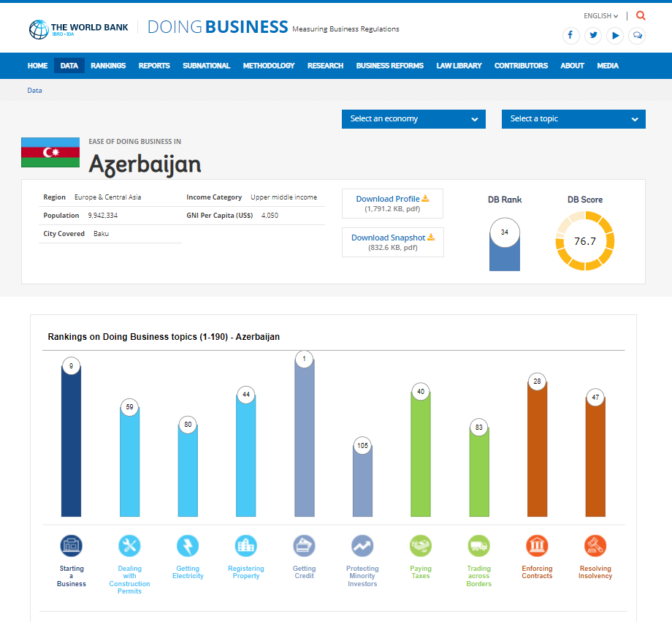Screen dimensions: 672x622
Task: Open the ENGLISH language selector
Action: click(x=600, y=16)
